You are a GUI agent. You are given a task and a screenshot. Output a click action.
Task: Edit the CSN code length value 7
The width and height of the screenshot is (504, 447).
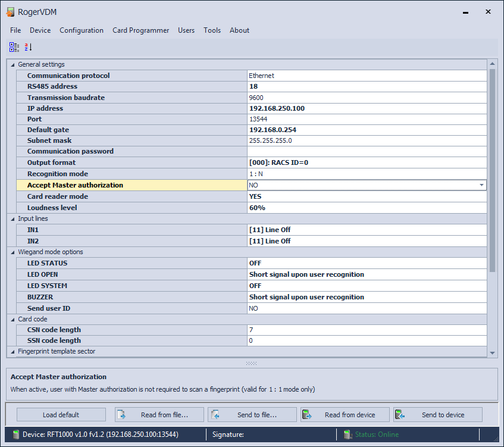367,330
